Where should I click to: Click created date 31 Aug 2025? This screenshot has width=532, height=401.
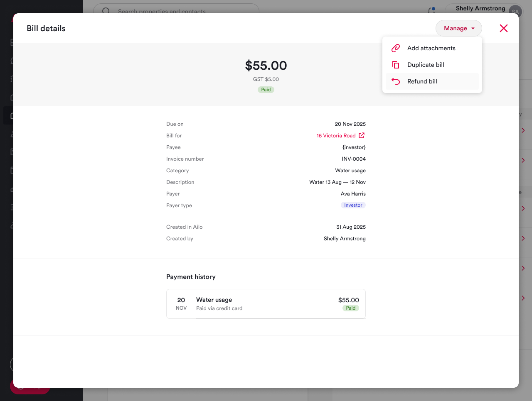pyautogui.click(x=351, y=227)
